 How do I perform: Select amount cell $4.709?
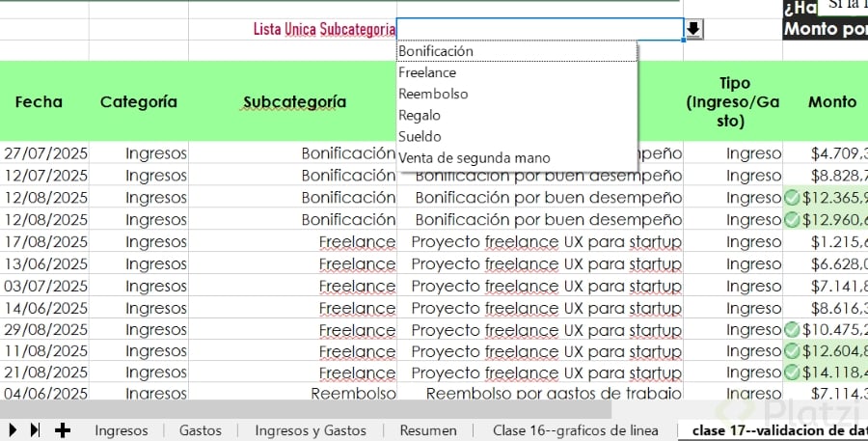click(826, 152)
